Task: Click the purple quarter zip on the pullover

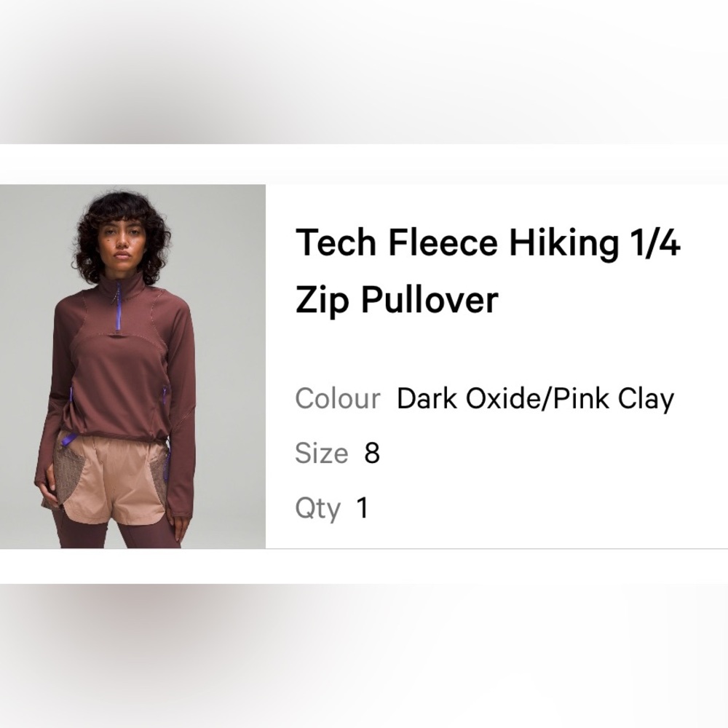Action: (x=119, y=309)
